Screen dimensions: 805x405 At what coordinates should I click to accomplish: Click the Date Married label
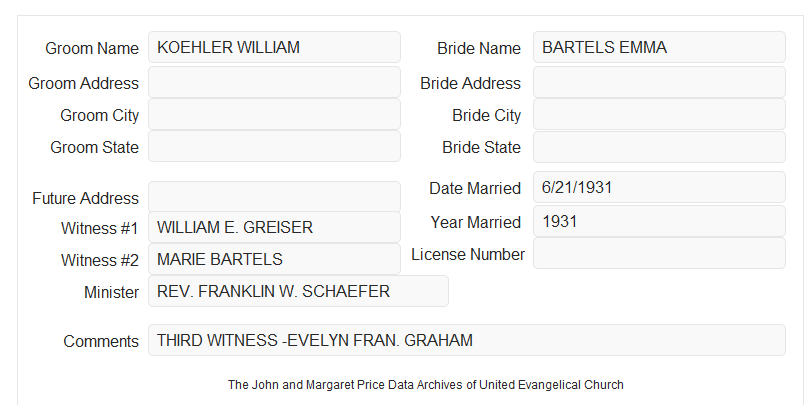point(475,188)
